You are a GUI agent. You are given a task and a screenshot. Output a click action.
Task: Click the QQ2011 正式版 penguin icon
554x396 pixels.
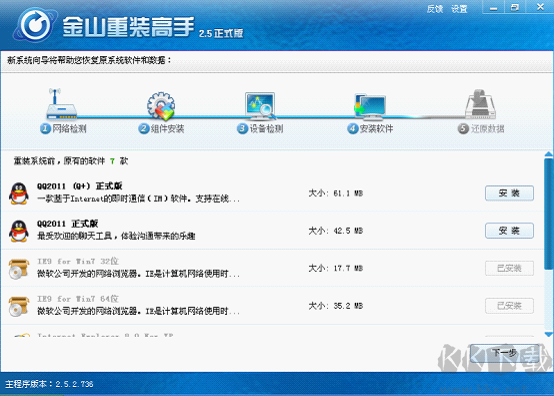19,231
